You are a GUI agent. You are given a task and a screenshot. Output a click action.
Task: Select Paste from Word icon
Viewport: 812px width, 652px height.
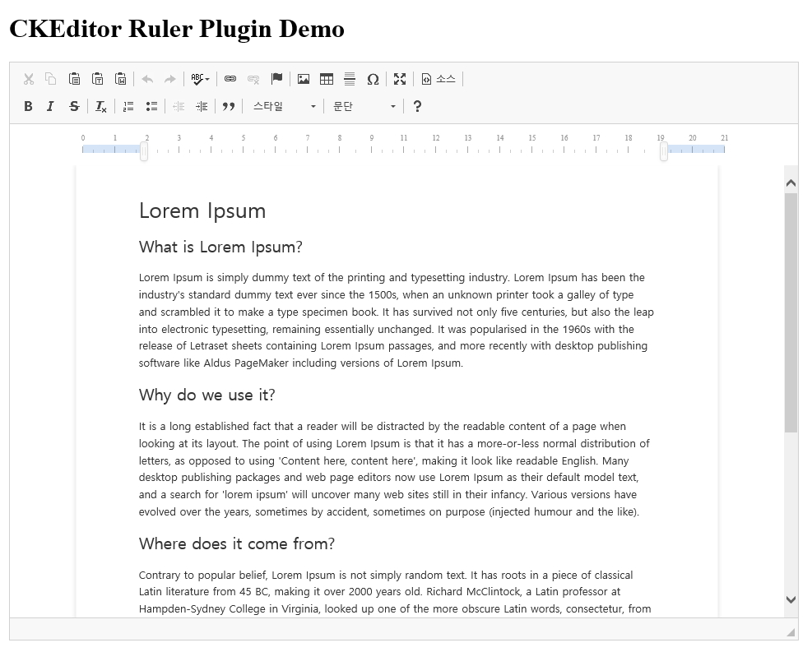tap(120, 79)
